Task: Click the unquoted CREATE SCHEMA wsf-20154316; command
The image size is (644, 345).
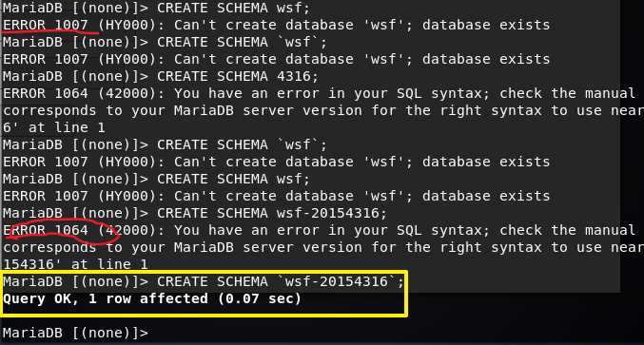Action: (x=272, y=213)
